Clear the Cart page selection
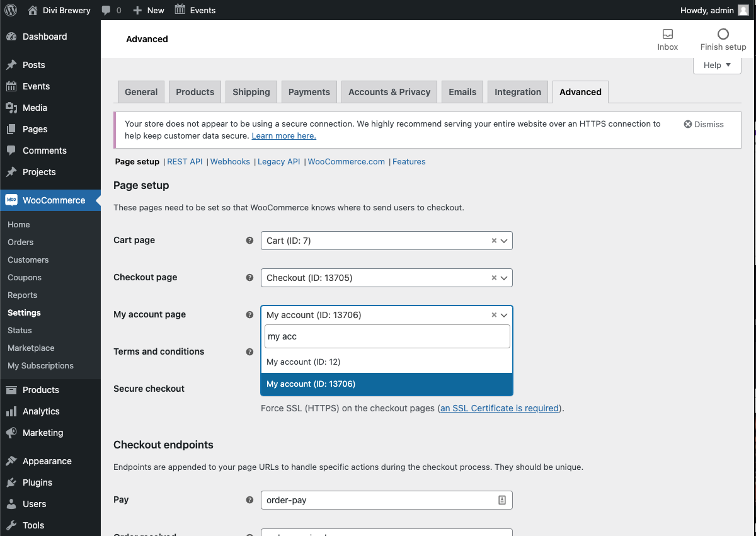Image resolution: width=756 pixels, height=536 pixels. 494,241
